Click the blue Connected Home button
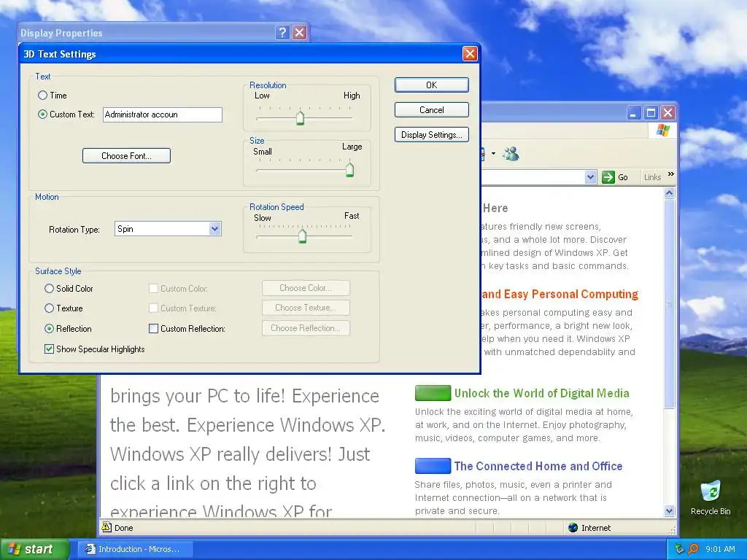Screen dimensions: 747x560 (x=433, y=466)
